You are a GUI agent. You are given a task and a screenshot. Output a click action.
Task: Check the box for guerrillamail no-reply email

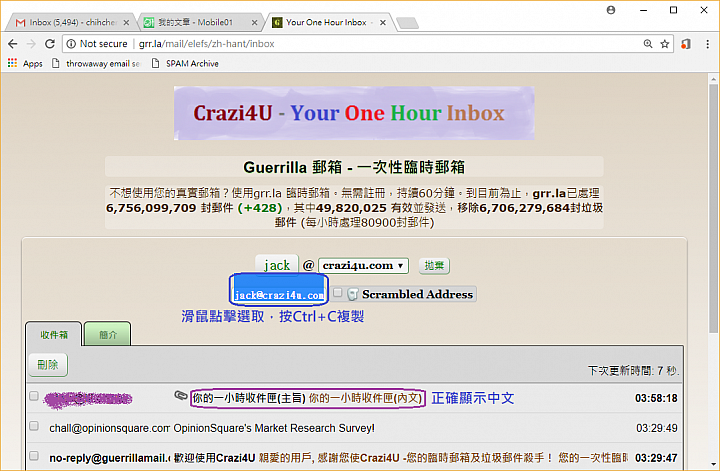click(x=34, y=456)
